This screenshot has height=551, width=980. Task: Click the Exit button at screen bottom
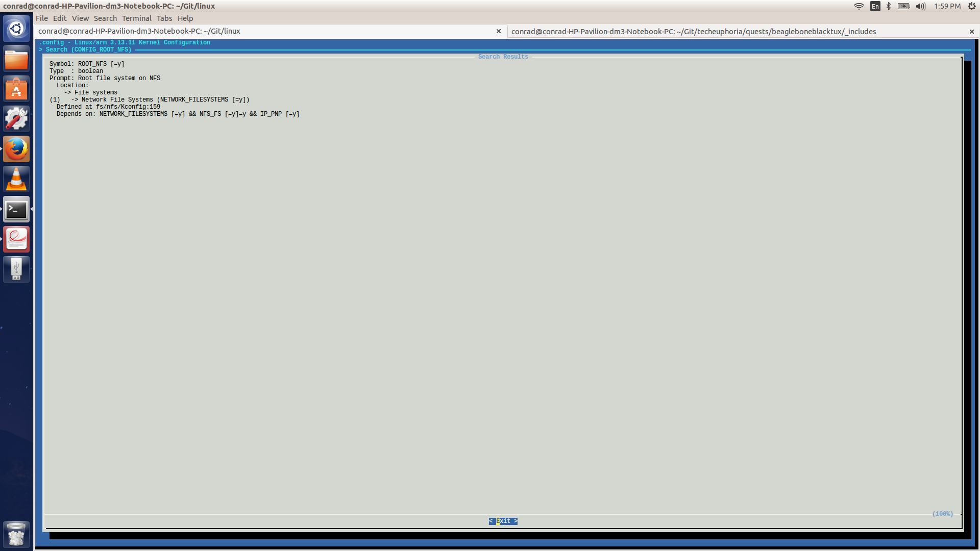(503, 520)
